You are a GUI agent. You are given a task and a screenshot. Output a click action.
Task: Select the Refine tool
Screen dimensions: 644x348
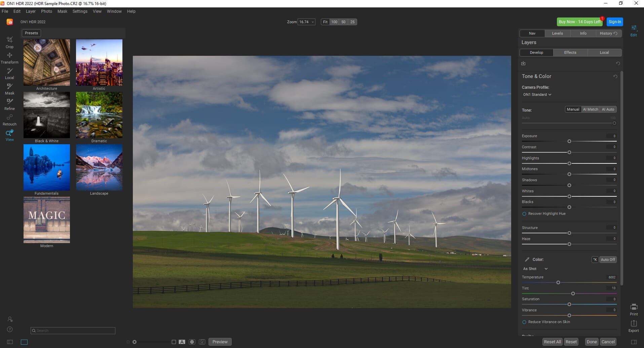click(9, 104)
